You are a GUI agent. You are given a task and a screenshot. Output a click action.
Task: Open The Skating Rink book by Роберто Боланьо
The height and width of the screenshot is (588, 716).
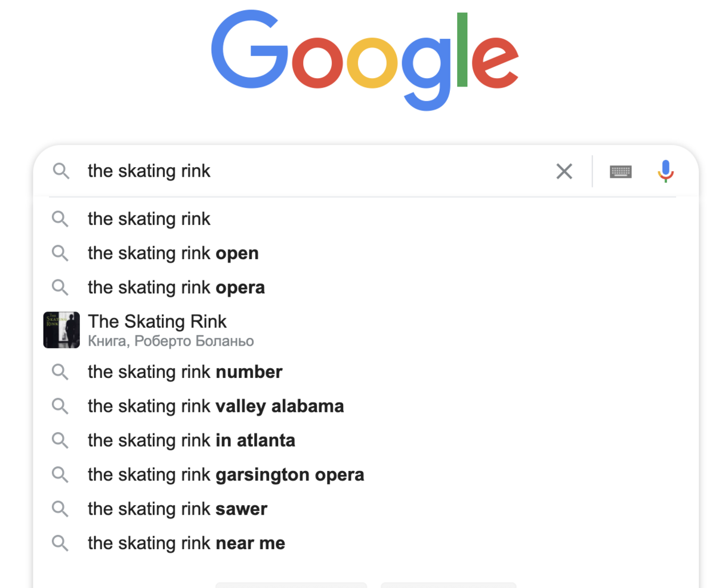pos(158,322)
